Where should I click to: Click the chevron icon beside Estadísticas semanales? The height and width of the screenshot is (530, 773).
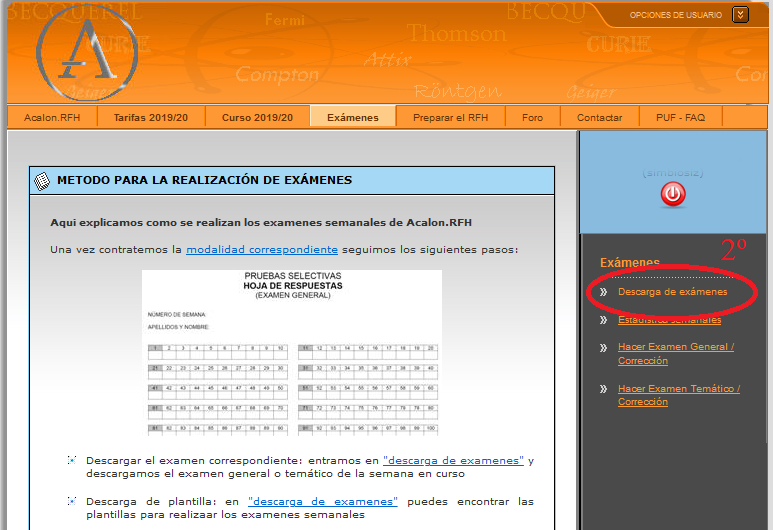(604, 320)
